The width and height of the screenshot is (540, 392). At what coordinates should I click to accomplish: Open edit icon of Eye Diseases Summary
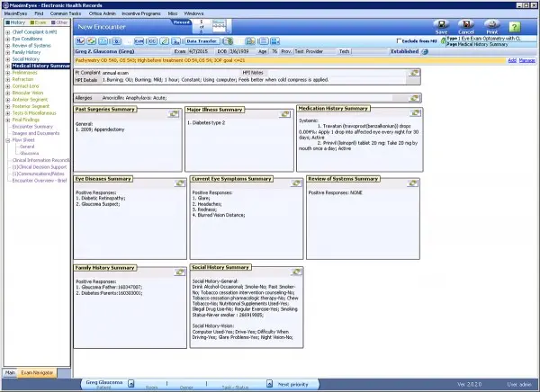point(179,183)
